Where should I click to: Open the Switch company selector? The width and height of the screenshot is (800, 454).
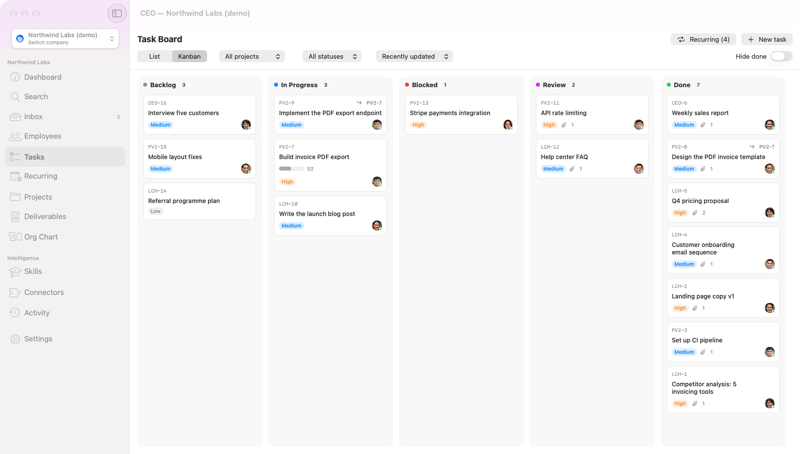[x=65, y=38]
